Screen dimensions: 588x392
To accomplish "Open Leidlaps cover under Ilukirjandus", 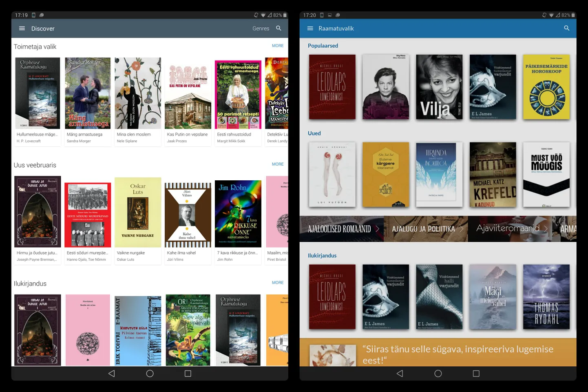I will point(332,297).
